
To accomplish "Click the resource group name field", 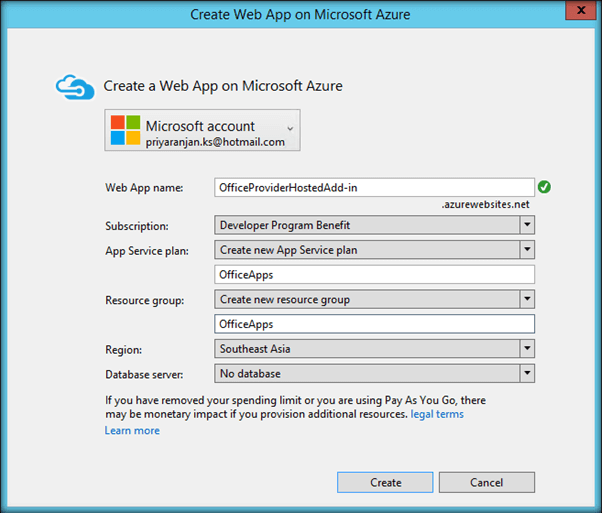I will [x=375, y=324].
